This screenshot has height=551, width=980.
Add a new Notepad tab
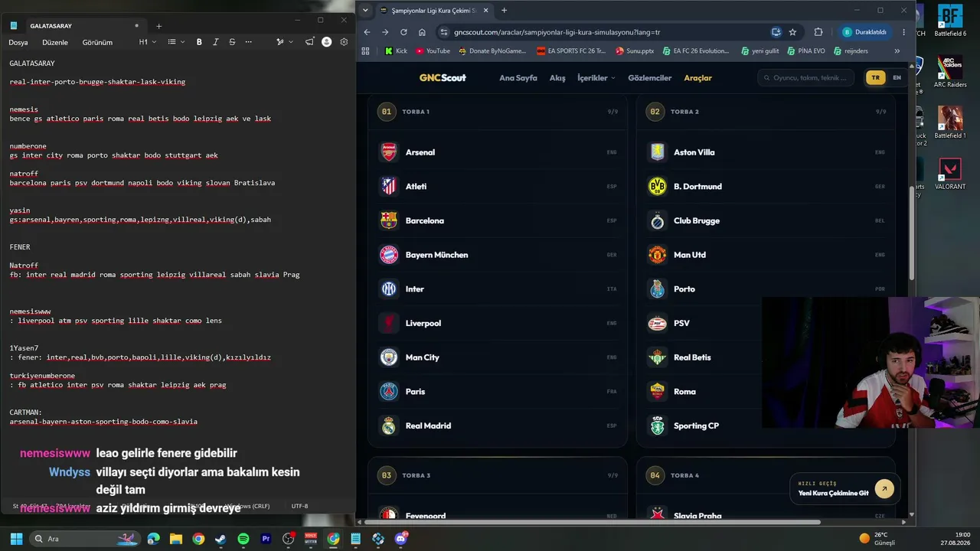pyautogui.click(x=158, y=26)
